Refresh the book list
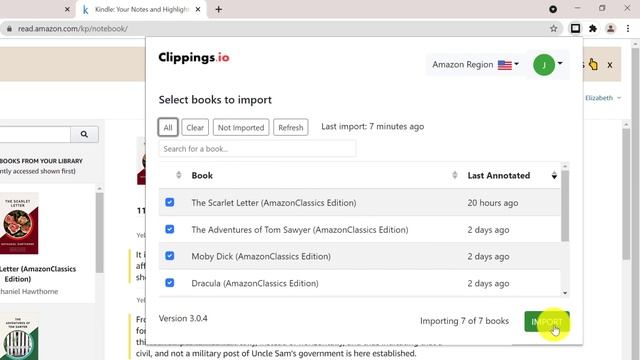Image resolution: width=640 pixels, height=360 pixels. (291, 127)
